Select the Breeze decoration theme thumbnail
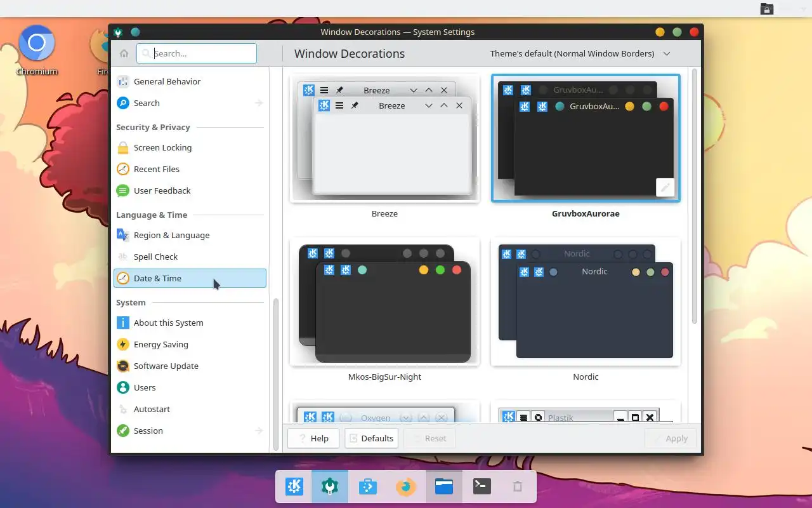The image size is (812, 508). coord(384,138)
